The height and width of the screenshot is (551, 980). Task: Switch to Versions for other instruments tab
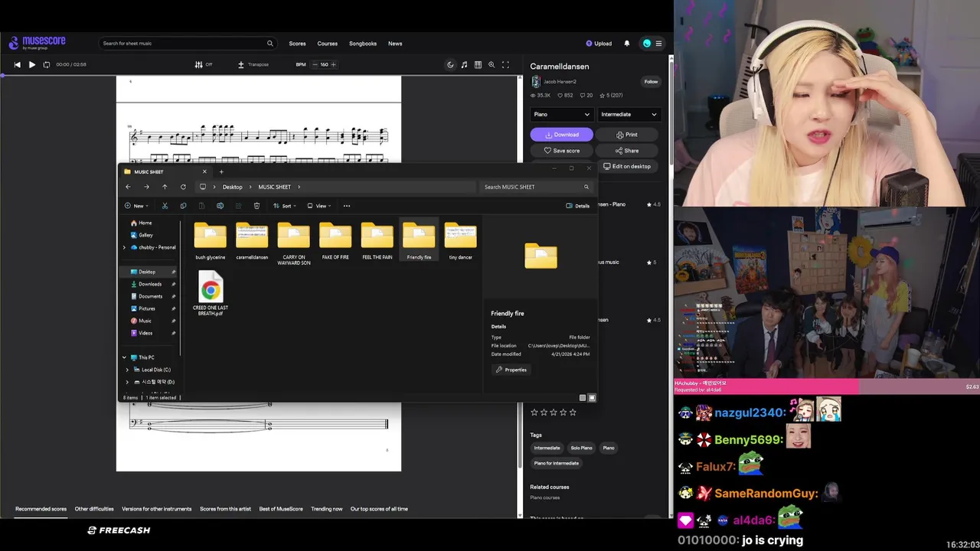click(x=157, y=509)
